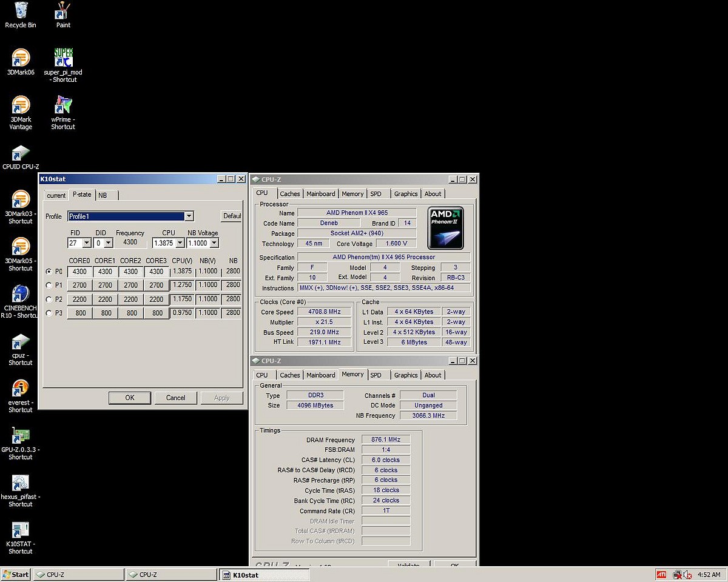Open the NB Voltage dropdown 1.1000
This screenshot has height=582, width=728.
click(214, 243)
